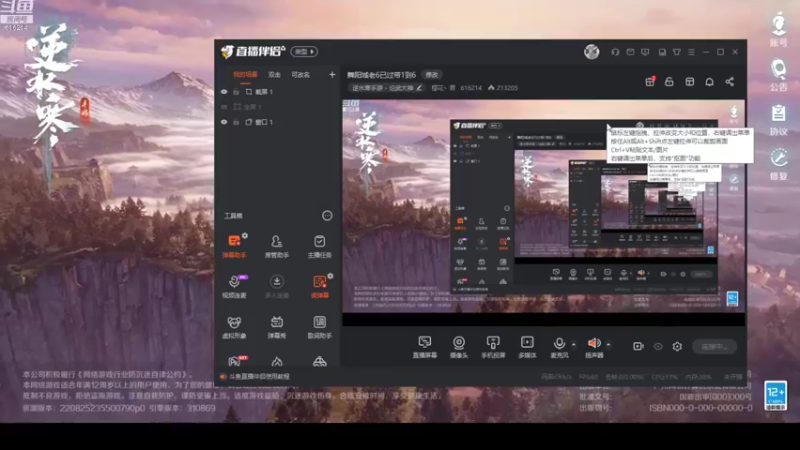Open the mail icon in title bar
Image resolution: width=800 pixels, height=450 pixels.
(631, 52)
